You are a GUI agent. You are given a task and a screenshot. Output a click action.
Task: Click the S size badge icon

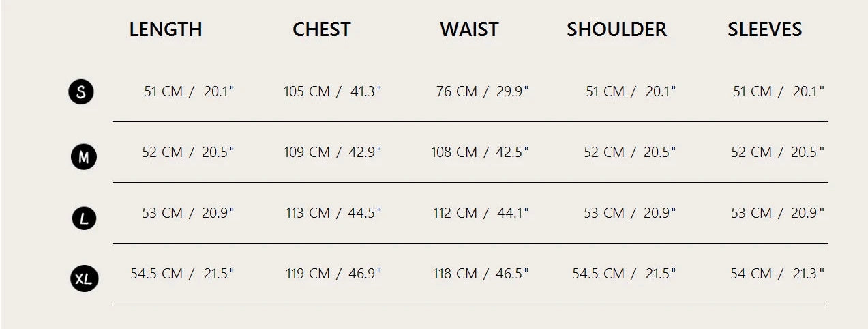[x=81, y=91]
